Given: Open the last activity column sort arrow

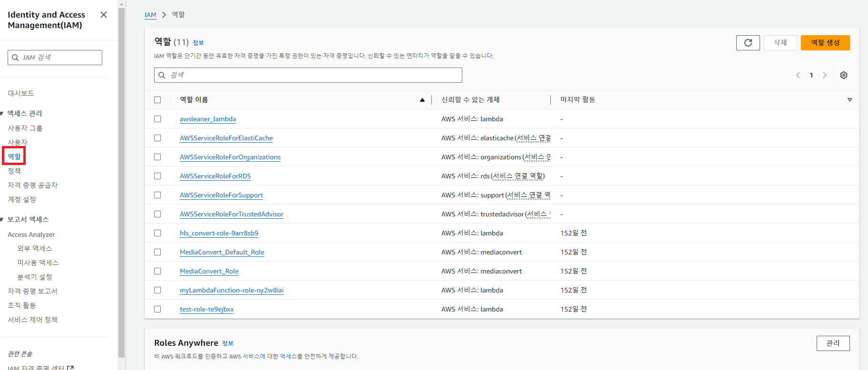Looking at the screenshot, I should click(849, 100).
